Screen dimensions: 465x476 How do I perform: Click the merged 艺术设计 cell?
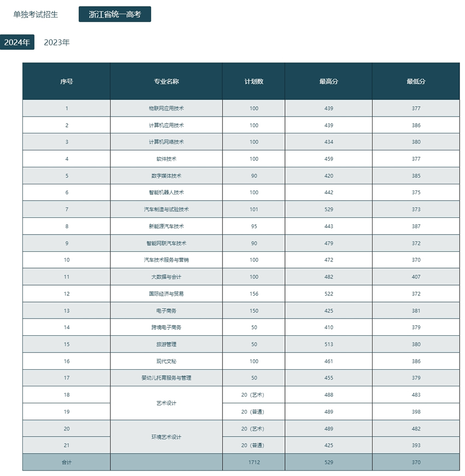[166, 403]
